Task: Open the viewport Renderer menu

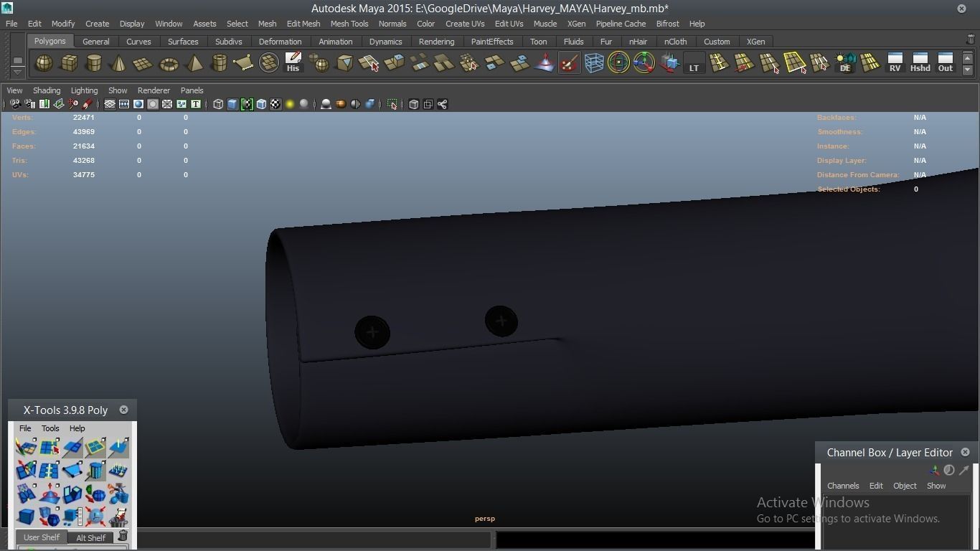Action: click(154, 90)
